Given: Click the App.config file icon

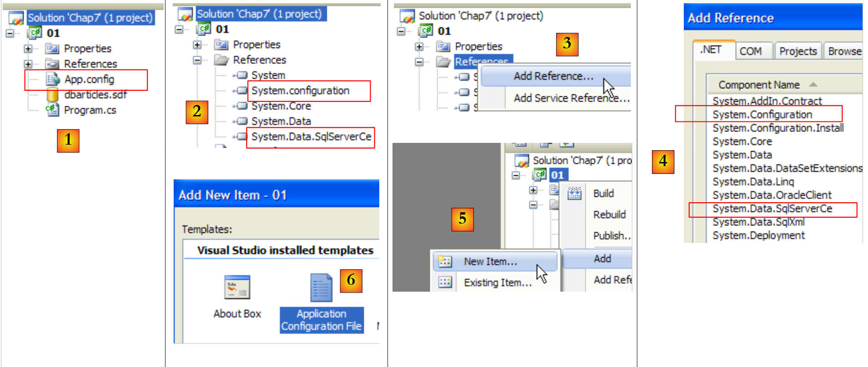Looking at the screenshot, I should pyautogui.click(x=53, y=79).
